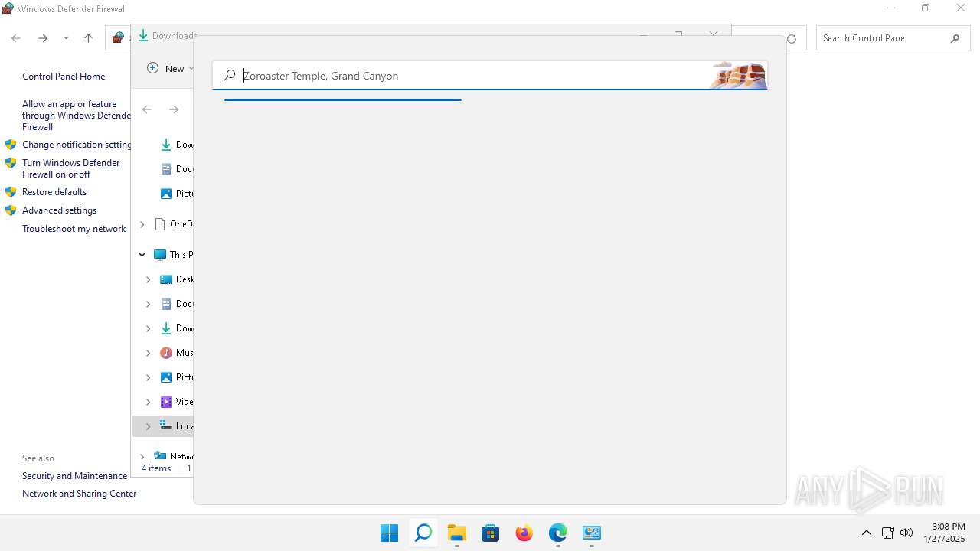Launch Microsoft Edge from the taskbar

click(557, 533)
